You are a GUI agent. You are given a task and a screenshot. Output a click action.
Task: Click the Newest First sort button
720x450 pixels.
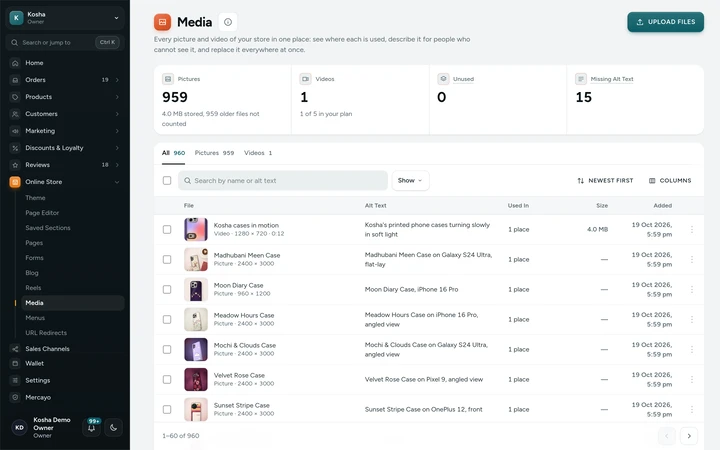point(605,180)
